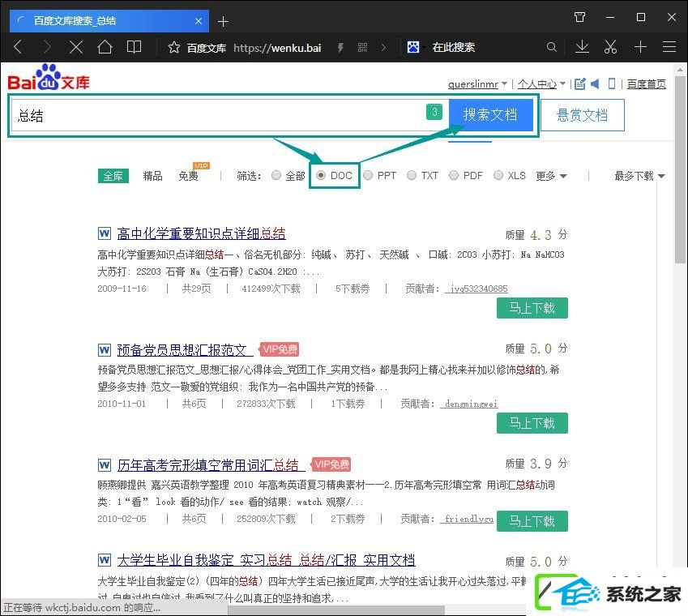
Task: Click the 在此搜索 search field
Action: tap(453, 47)
